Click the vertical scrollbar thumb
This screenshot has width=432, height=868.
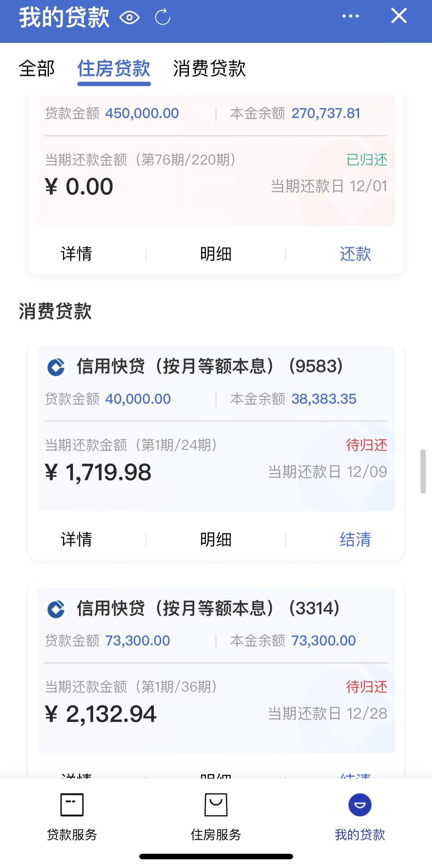[x=423, y=471]
